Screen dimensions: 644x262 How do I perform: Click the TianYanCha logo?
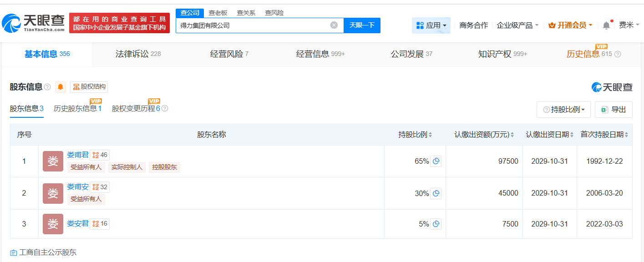[33, 23]
